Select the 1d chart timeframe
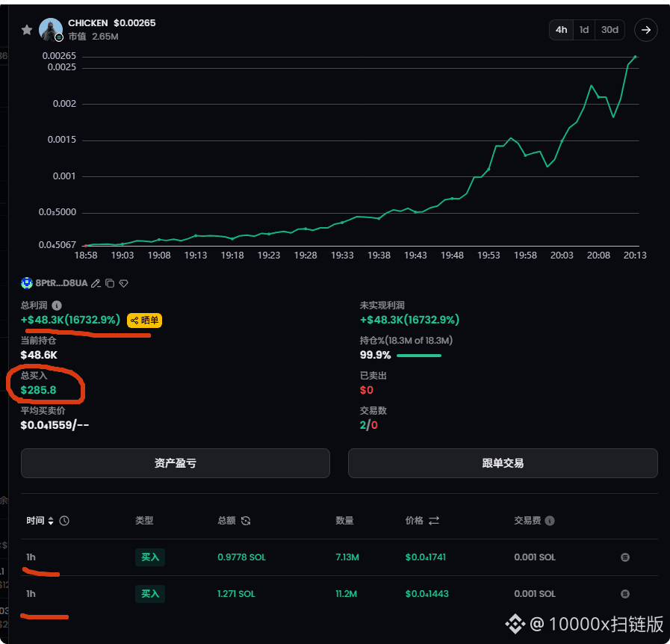Viewport: 670px width, 644px height. point(583,29)
